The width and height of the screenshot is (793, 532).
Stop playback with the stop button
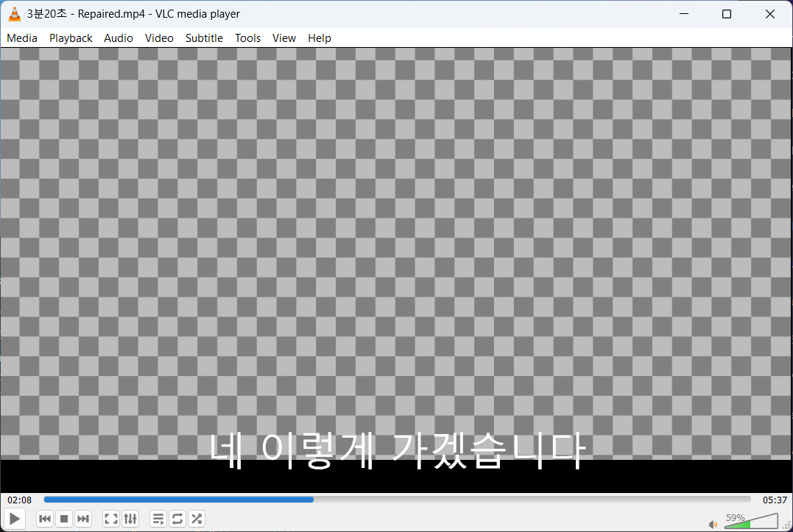tap(64, 519)
